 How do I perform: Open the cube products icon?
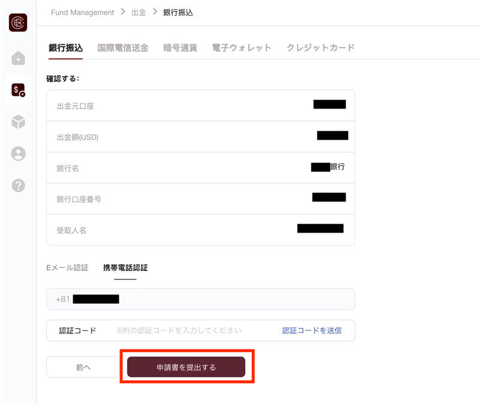point(18,122)
